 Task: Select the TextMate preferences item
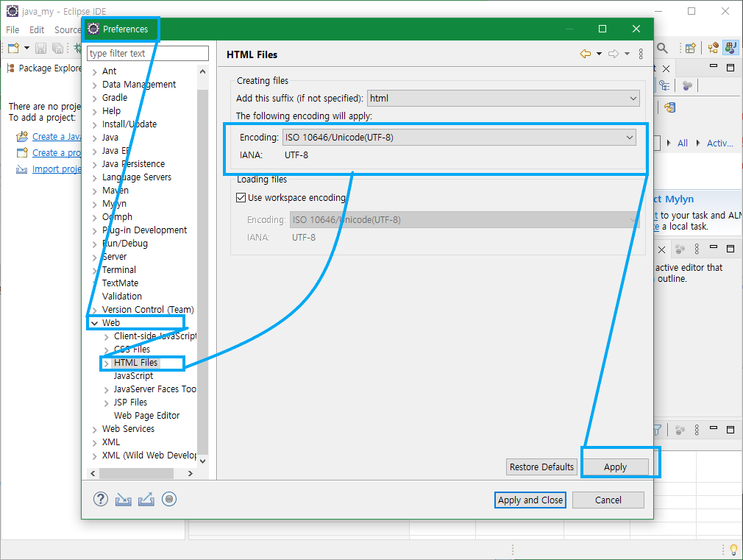[120, 283]
